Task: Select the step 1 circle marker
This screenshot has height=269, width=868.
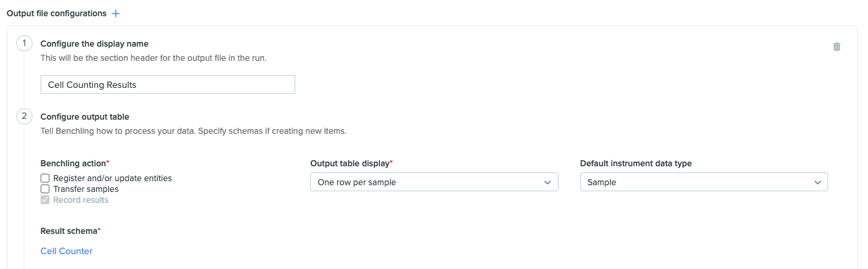Action: 24,43
